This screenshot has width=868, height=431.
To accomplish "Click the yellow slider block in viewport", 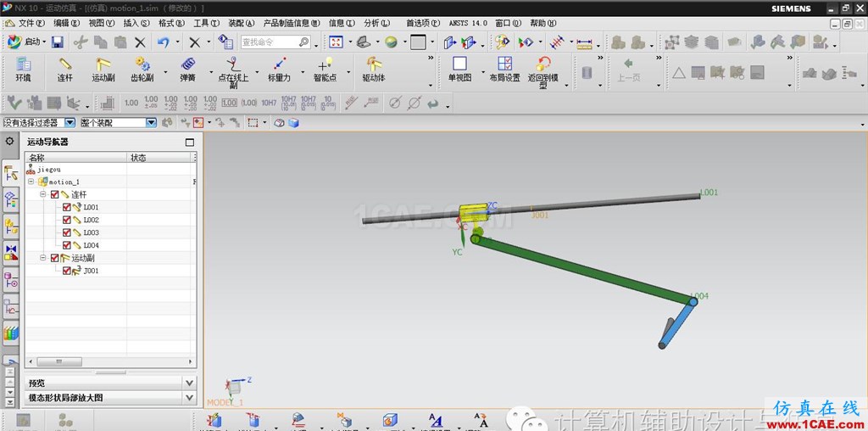I will pyautogui.click(x=472, y=211).
